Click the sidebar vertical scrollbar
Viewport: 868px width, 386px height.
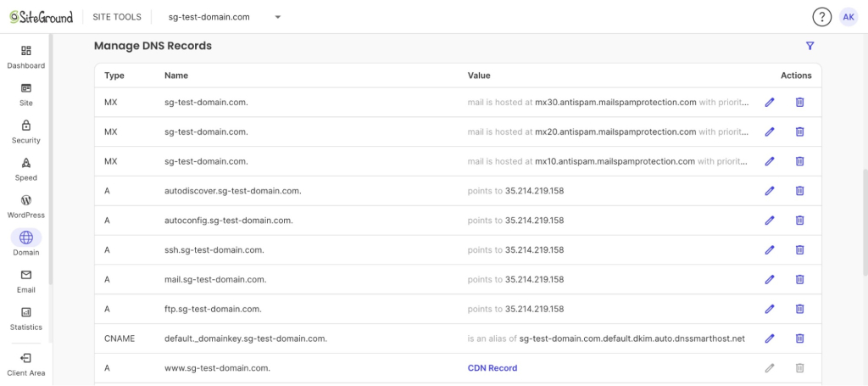click(51, 159)
